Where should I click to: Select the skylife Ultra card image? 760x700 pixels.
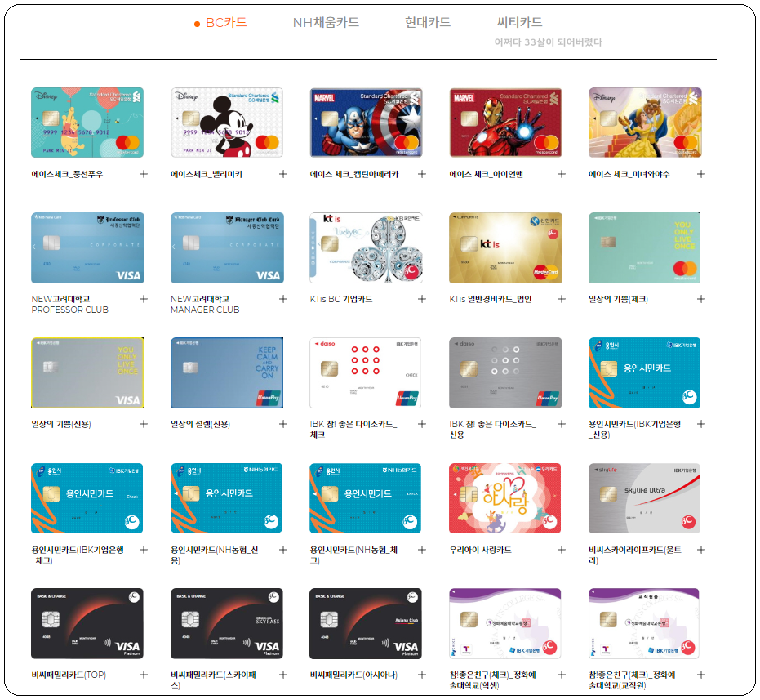pos(644,497)
